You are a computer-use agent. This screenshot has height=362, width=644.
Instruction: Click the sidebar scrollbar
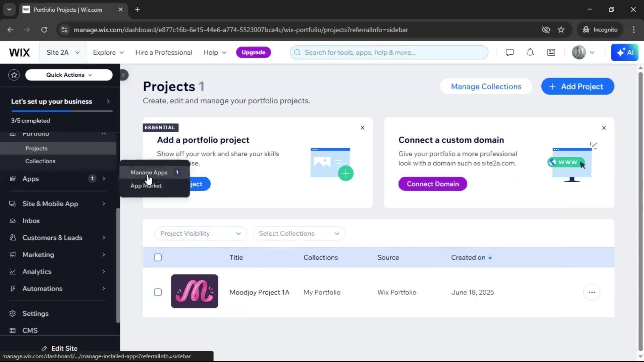tap(118, 265)
